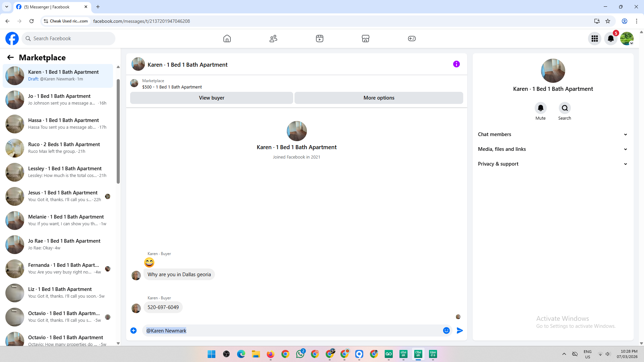The width and height of the screenshot is (644, 362).
Task: Open the browser tab search dropdown
Action: pos(7,7)
